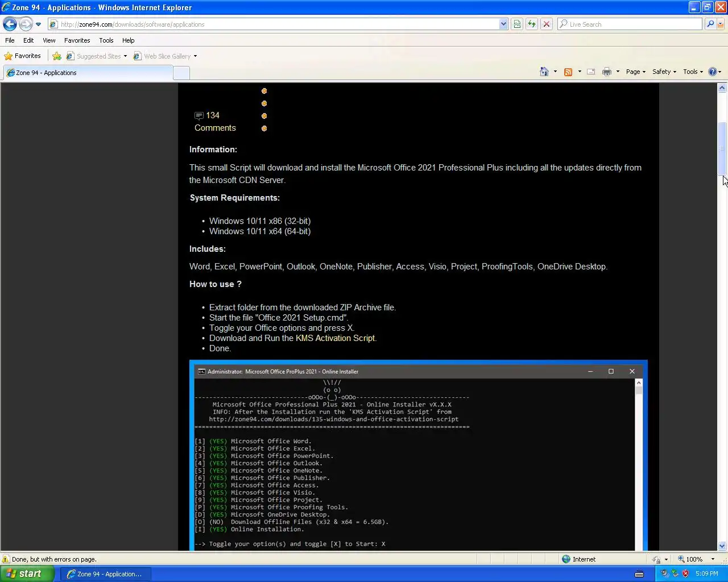This screenshot has height=582, width=728.
Task: Click the on-screen keyboard taskbar icon
Action: pos(639,574)
